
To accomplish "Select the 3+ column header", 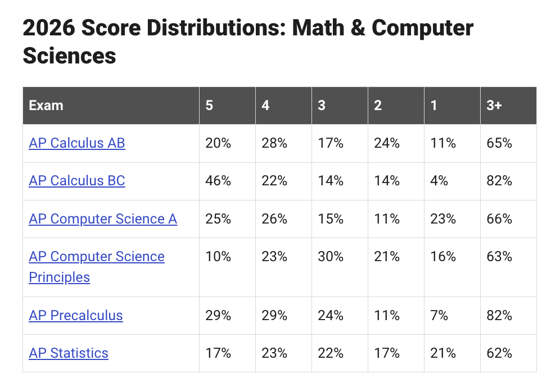I will pos(508,106).
